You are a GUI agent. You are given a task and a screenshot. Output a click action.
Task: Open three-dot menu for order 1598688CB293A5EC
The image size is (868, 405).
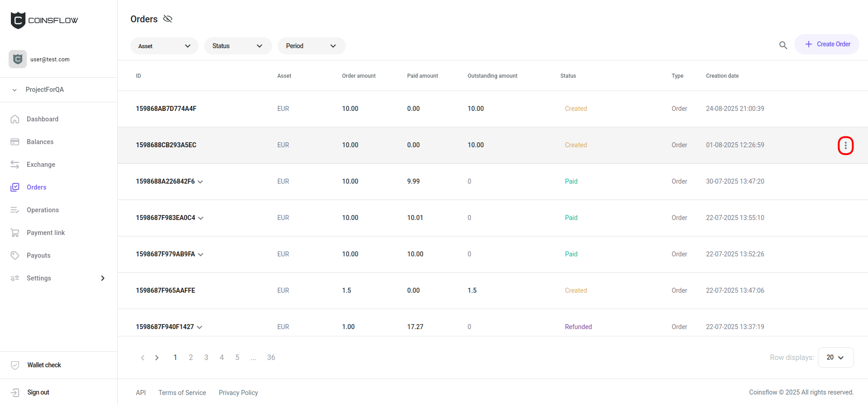tap(845, 145)
